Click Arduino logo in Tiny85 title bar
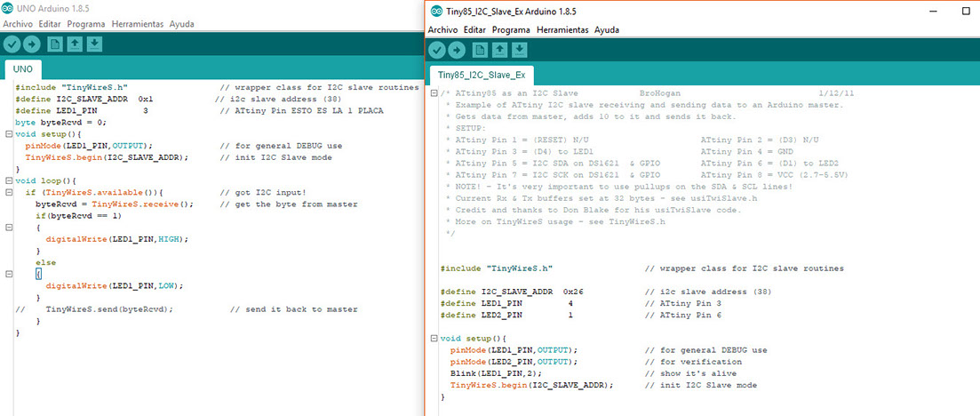Image resolution: width=980 pixels, height=416 pixels. click(437, 12)
